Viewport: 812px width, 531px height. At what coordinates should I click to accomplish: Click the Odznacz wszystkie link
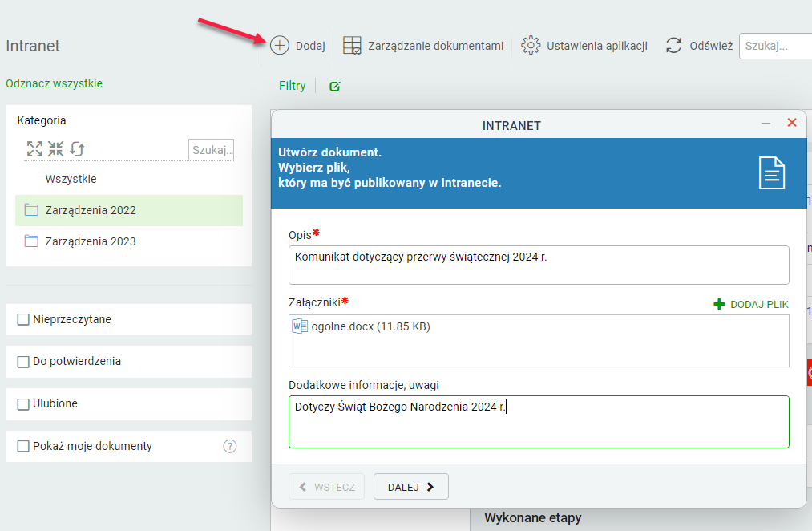click(x=55, y=83)
